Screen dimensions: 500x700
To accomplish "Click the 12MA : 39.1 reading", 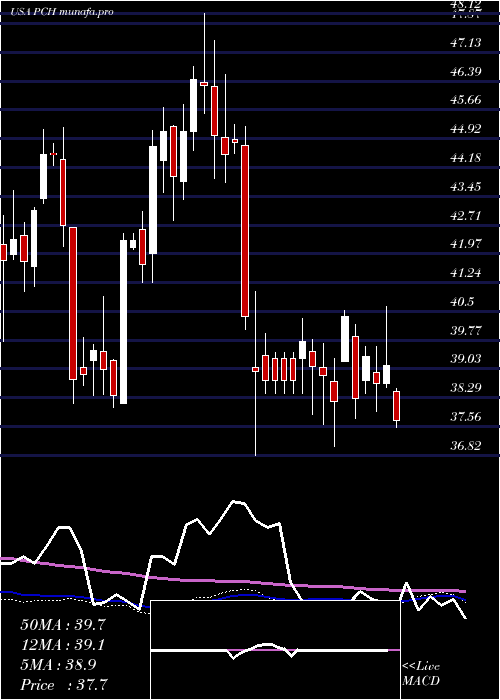I will 63,645.
